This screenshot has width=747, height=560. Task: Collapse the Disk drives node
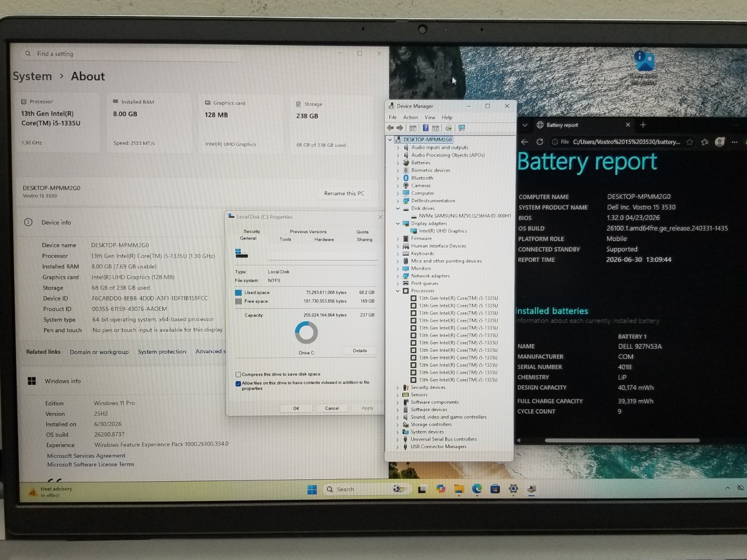[x=398, y=208]
